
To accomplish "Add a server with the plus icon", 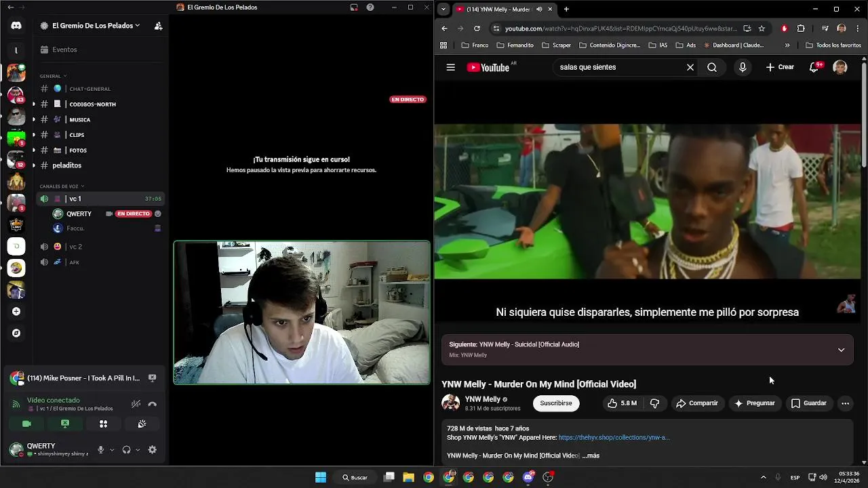I will click(16, 312).
